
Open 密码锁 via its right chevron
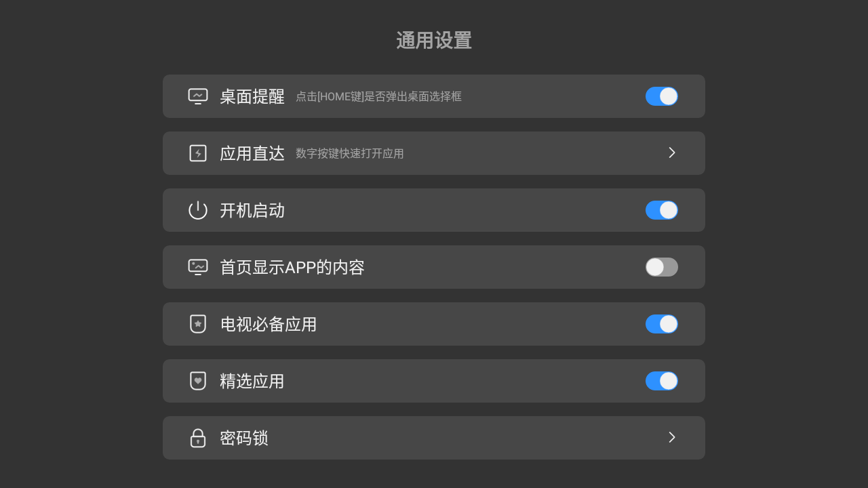tap(672, 438)
